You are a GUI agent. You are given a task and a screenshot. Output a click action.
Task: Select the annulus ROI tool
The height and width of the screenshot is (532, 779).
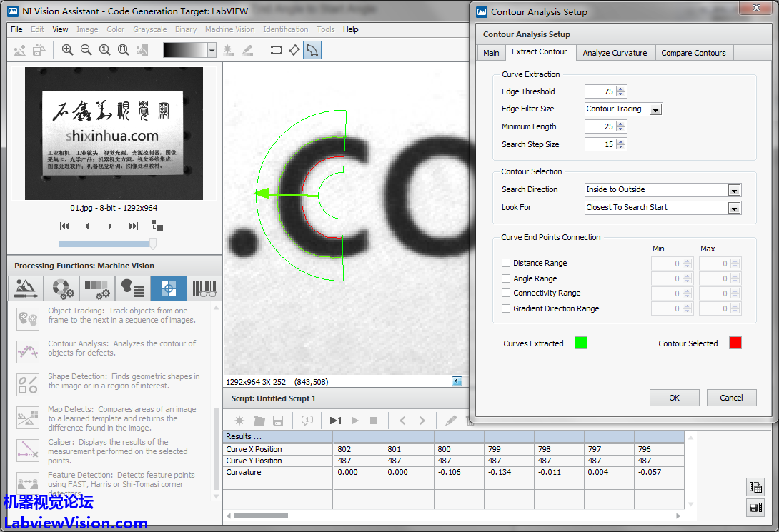click(x=312, y=50)
